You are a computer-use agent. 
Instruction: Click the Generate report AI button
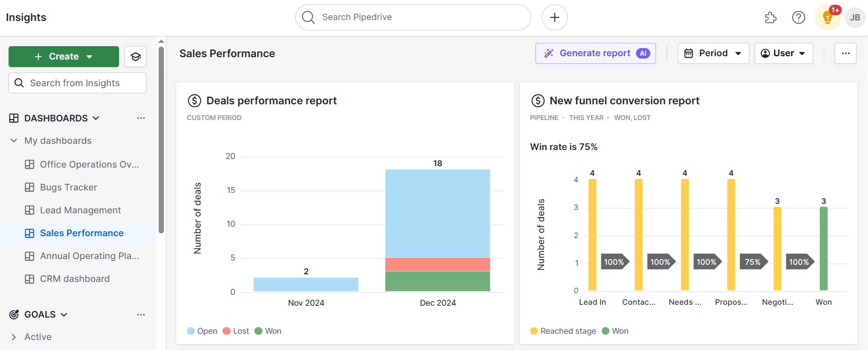595,53
